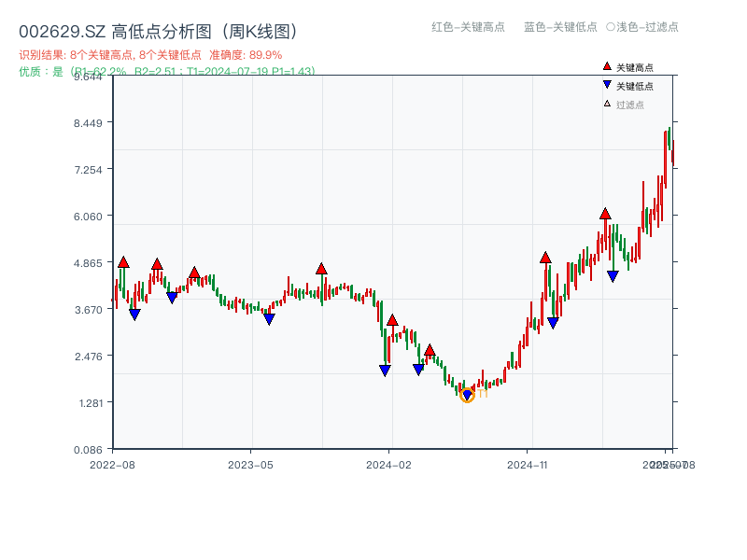This screenshot has height=560, width=747.
Task: Toggle the 浅色-过滤点 circle in the header
Action: click(x=610, y=27)
